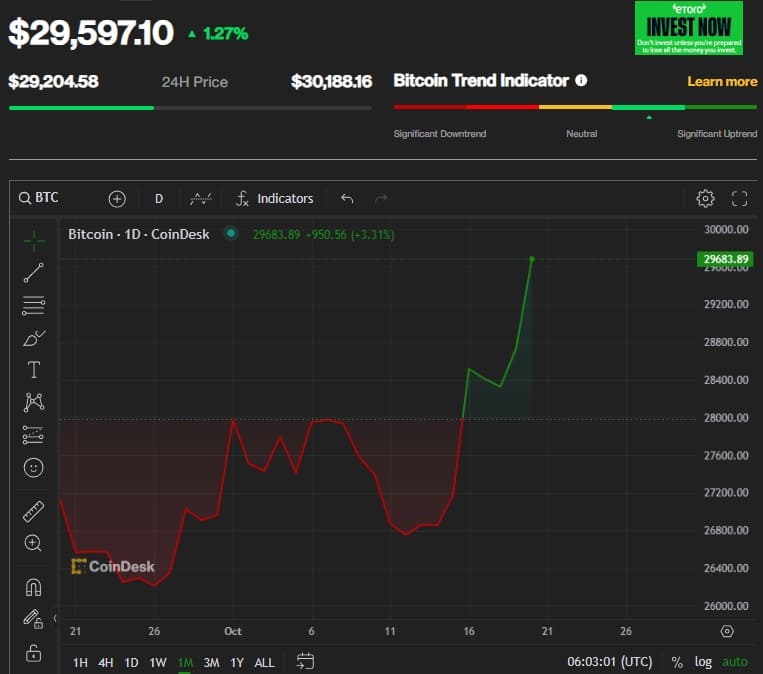
Task: Select the crosshair cursor tool
Action: pos(34,241)
